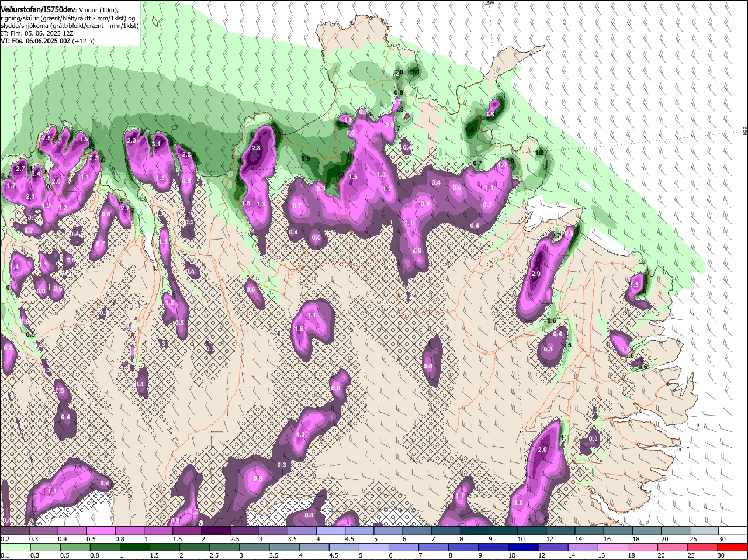The height and width of the screenshot is (560, 748).
Task: Click the dark teal 8–9 snow legend swatch
Action: 475,531
